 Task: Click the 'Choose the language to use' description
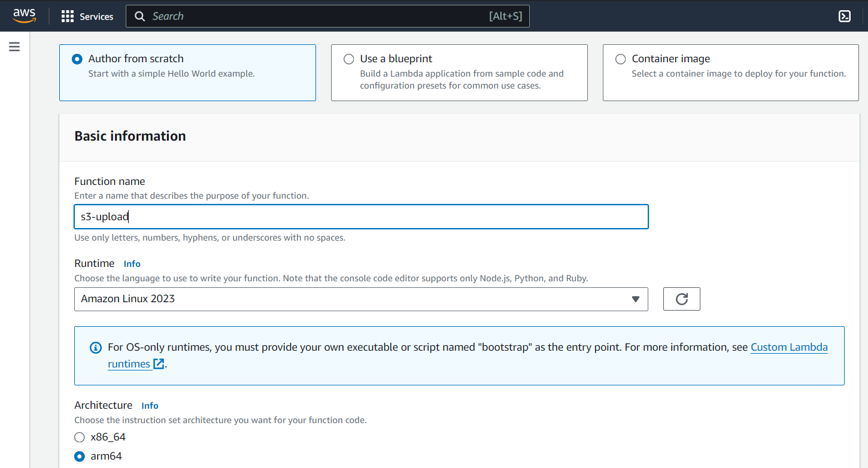click(x=331, y=278)
